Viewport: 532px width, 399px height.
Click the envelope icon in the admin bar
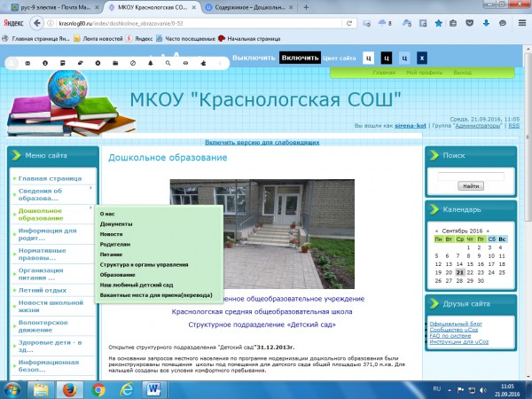tap(27, 63)
